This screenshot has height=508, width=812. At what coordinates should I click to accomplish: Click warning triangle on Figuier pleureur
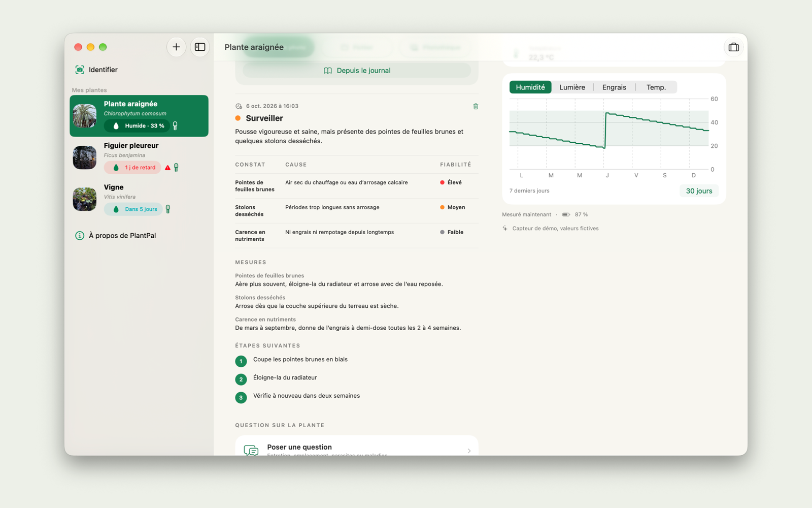pos(167,168)
